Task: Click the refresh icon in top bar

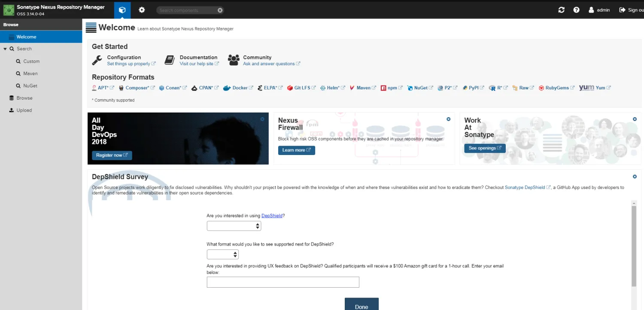Action: (561, 10)
